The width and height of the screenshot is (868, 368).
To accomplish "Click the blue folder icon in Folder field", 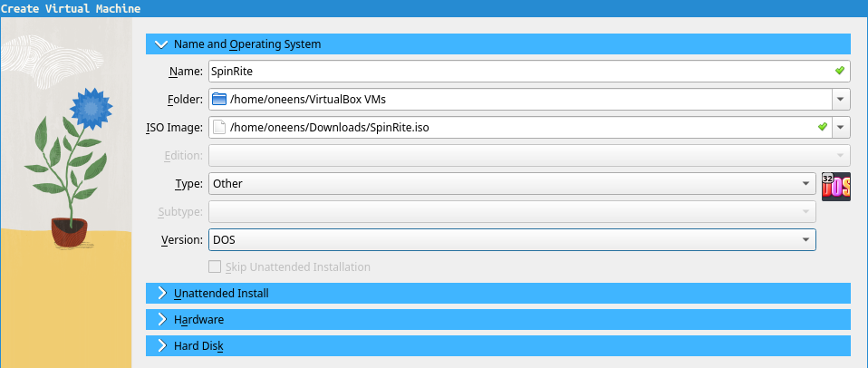I will pos(220,100).
